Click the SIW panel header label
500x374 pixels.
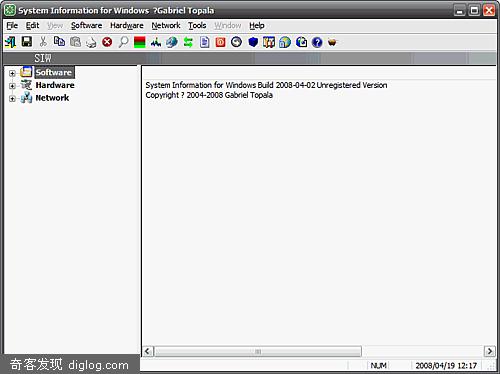click(x=43, y=58)
